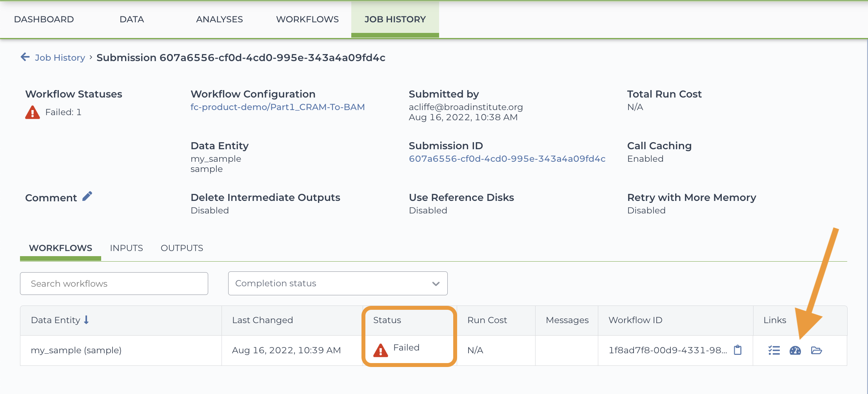The height and width of the screenshot is (394, 868).
Task: Copy the workflow ID to clipboard
Action: pyautogui.click(x=737, y=350)
